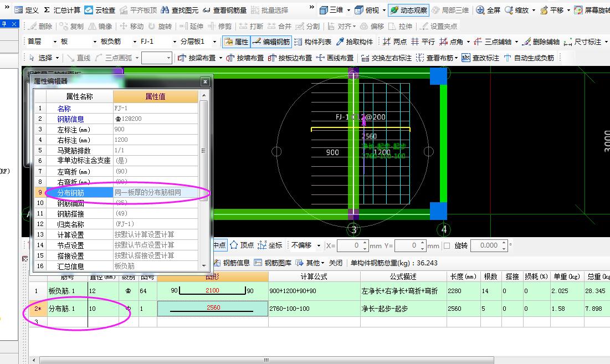Click 自动生成负筋 auto generate
The image size is (610, 364).
(529, 58)
